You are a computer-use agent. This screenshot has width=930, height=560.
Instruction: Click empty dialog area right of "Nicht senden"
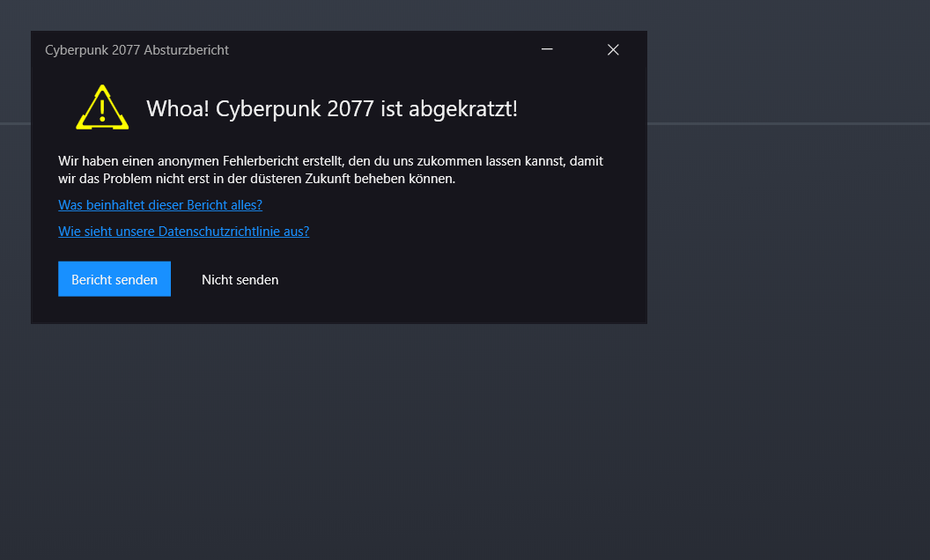pyautogui.click(x=458, y=280)
